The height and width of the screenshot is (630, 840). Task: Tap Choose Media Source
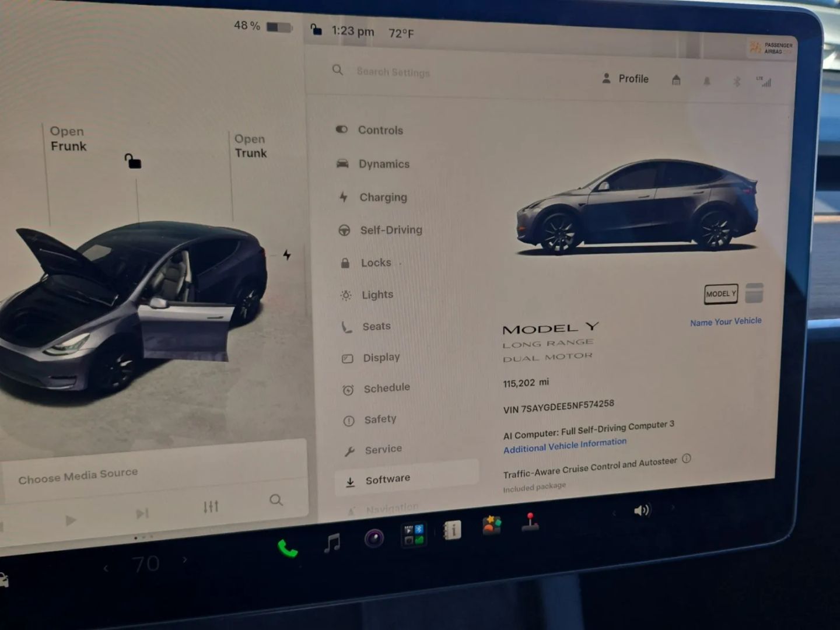(78, 476)
